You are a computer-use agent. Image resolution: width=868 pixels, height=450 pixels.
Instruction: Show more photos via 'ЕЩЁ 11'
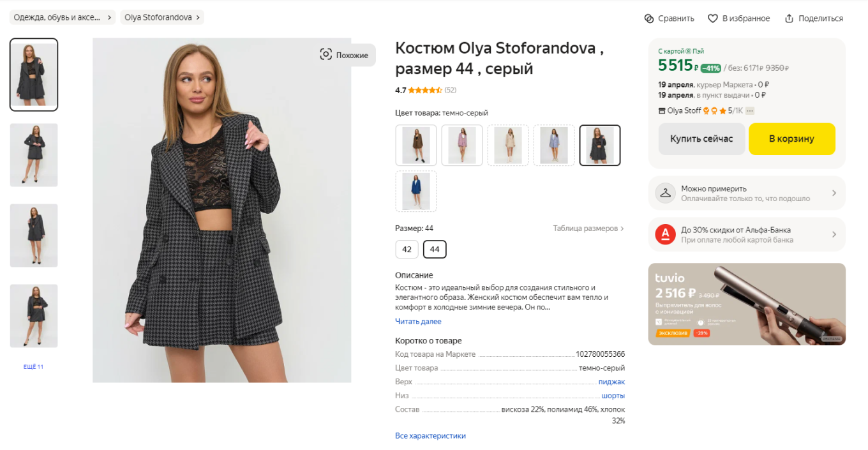pos(33,367)
